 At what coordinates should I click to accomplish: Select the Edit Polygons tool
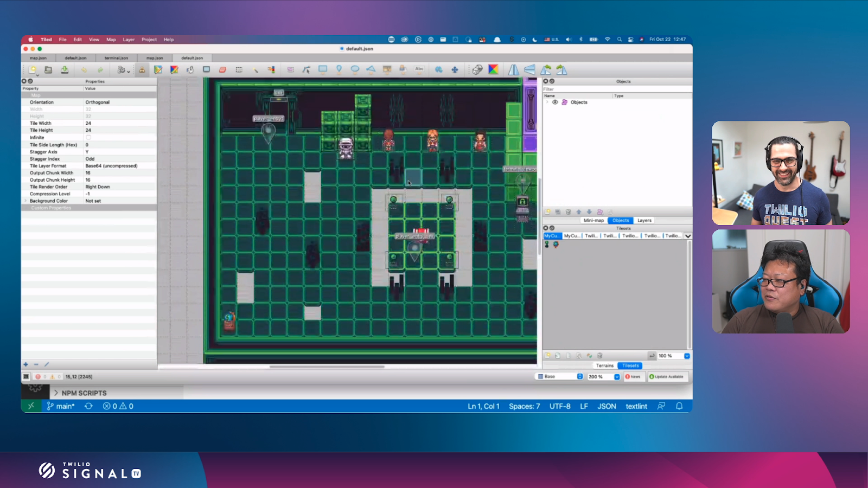307,69
